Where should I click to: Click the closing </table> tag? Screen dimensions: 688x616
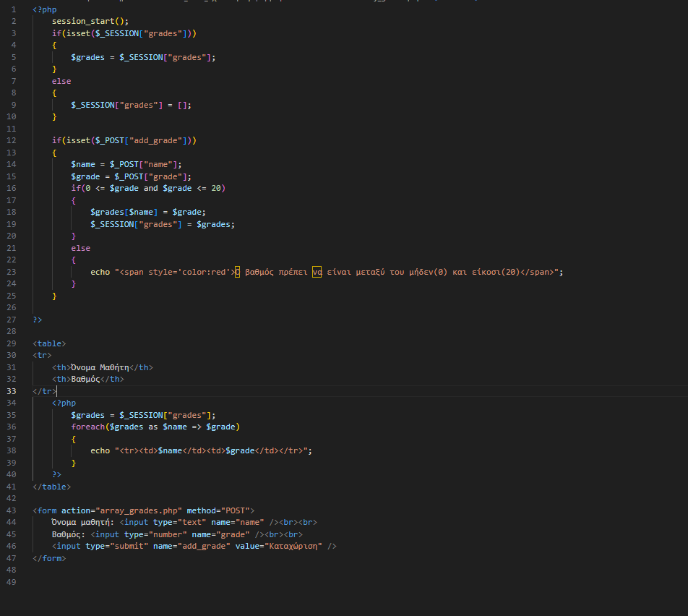51,487
